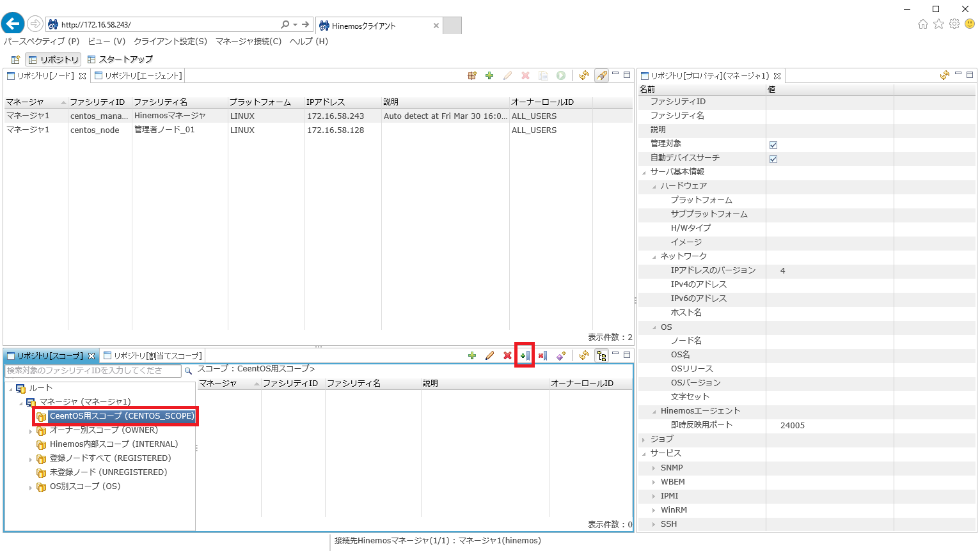Sort node table by オーナーロールID column
The image size is (980, 551).
tap(551, 102)
